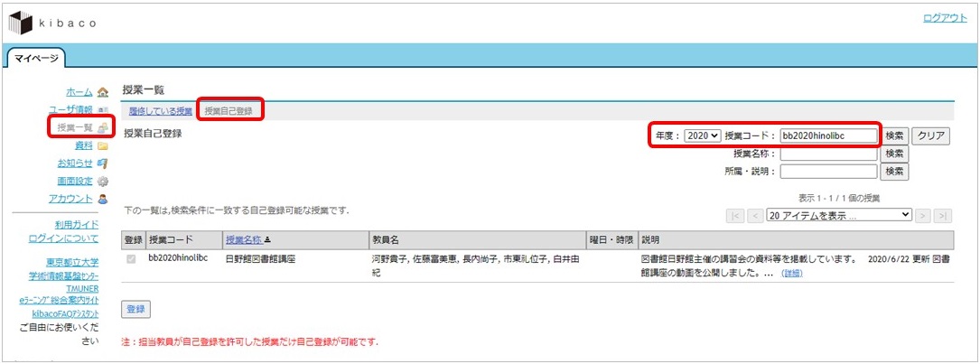The width and height of the screenshot is (980, 364).
Task: Switch to 履修している授業 tab
Action: 161,111
